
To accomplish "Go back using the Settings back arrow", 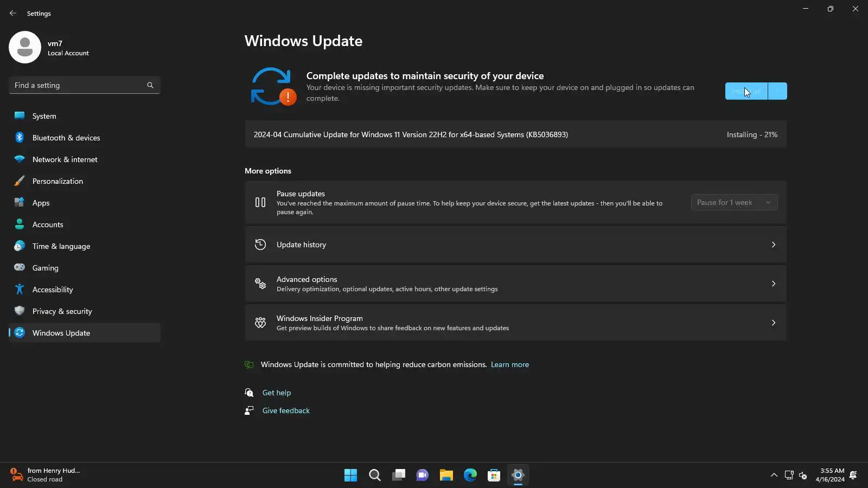I will pyautogui.click(x=13, y=13).
